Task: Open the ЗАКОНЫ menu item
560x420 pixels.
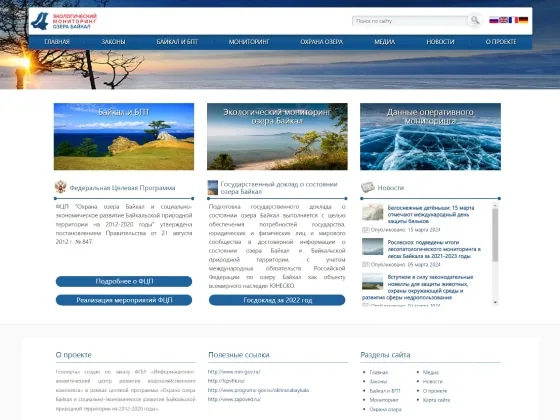Action: point(113,42)
